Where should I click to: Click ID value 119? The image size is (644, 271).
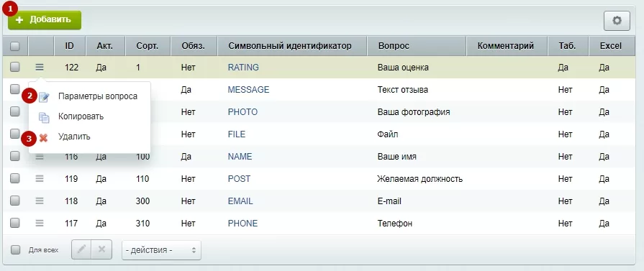[71, 178]
